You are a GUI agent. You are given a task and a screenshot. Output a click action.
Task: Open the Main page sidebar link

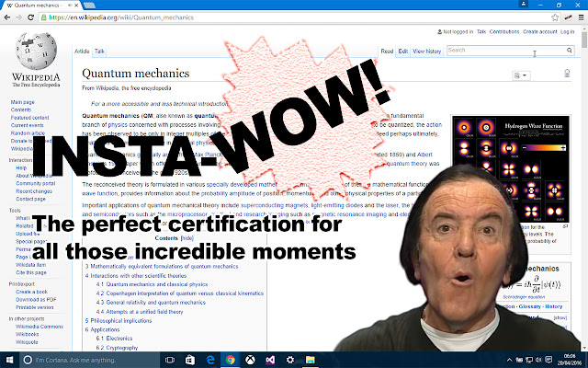click(22, 102)
